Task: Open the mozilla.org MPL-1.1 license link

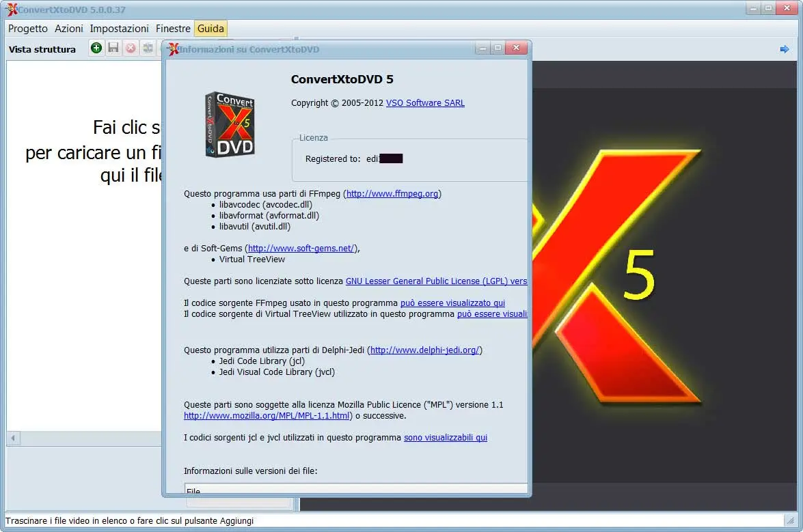Action: point(266,415)
